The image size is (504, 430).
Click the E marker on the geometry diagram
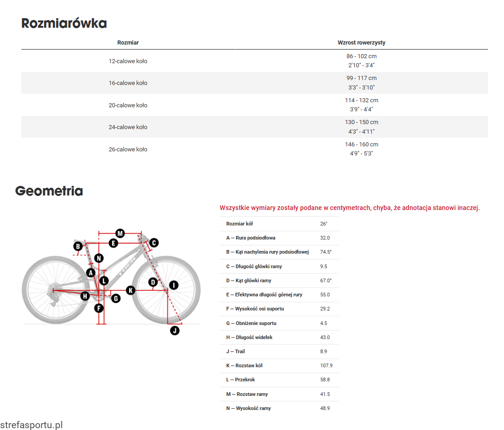[x=114, y=243]
